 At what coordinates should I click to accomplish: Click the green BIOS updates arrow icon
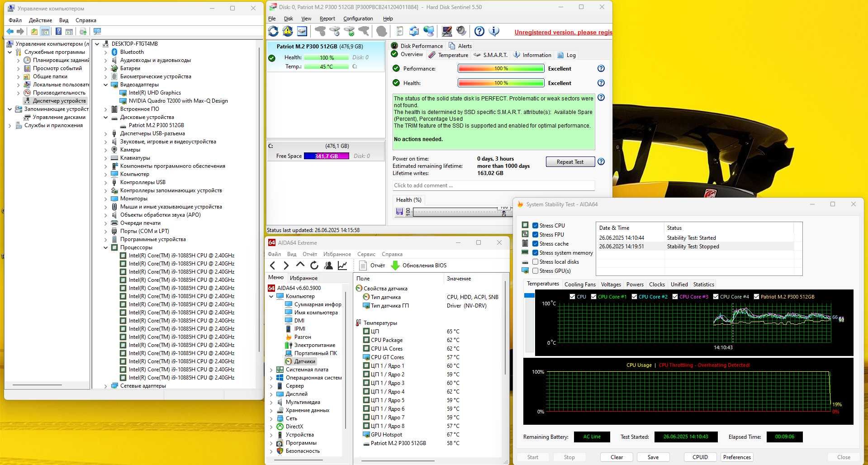pos(395,266)
